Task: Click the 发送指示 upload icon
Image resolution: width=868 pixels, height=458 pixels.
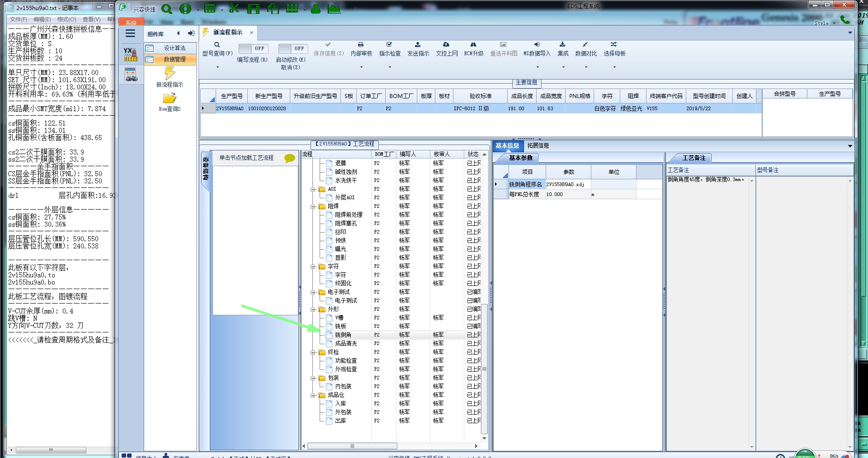Action: pos(418,45)
